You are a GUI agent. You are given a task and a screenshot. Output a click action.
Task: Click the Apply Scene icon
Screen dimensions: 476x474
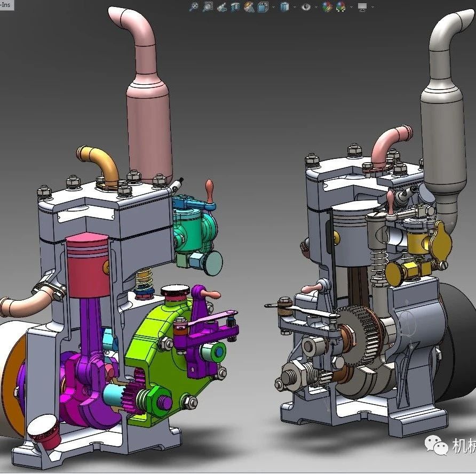(341, 7)
